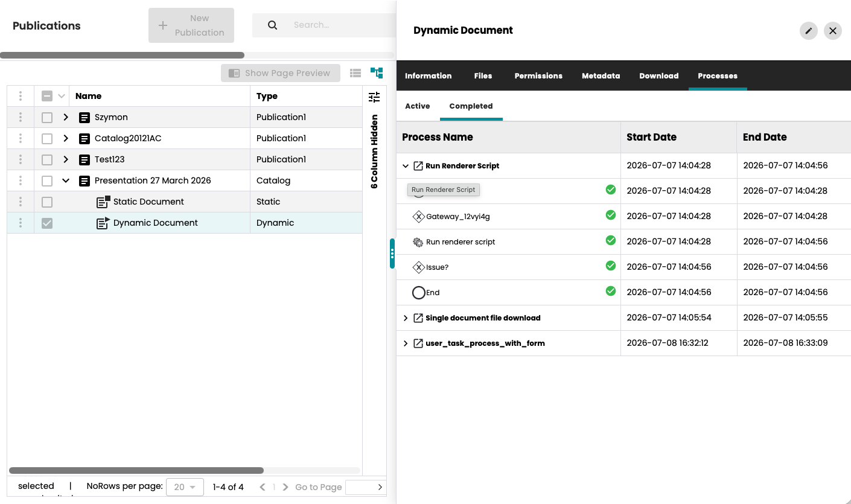Open column settings sliders icon
The image size is (851, 504).
[x=374, y=97]
